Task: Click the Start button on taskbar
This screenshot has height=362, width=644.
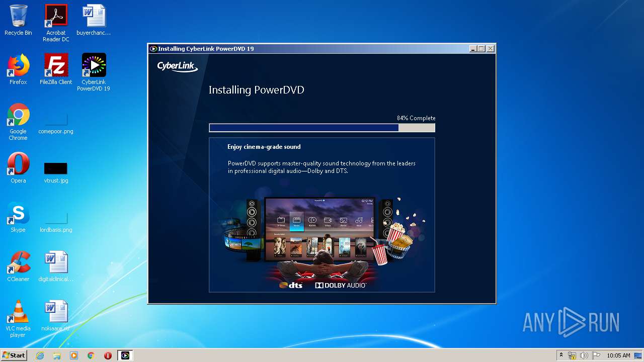Action: pyautogui.click(x=14, y=355)
